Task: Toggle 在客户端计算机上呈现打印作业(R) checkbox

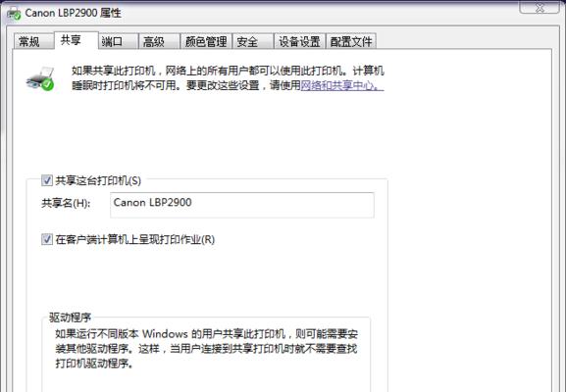Action: pyautogui.click(x=47, y=239)
